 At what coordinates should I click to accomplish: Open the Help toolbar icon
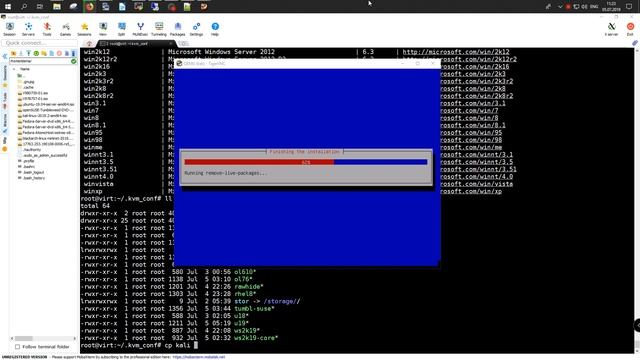click(215, 29)
